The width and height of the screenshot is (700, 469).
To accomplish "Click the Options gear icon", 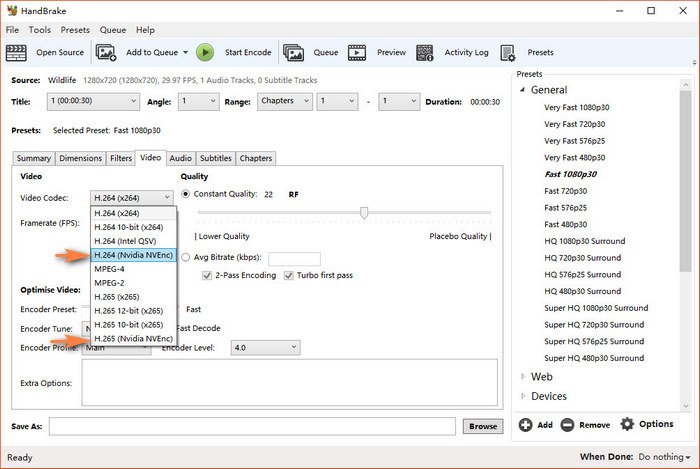I will [x=627, y=424].
